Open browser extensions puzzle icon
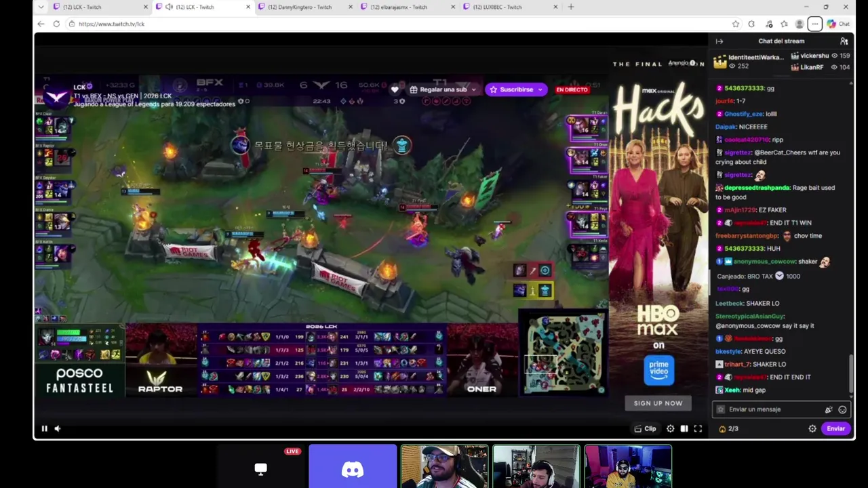868x488 pixels. [x=751, y=24]
